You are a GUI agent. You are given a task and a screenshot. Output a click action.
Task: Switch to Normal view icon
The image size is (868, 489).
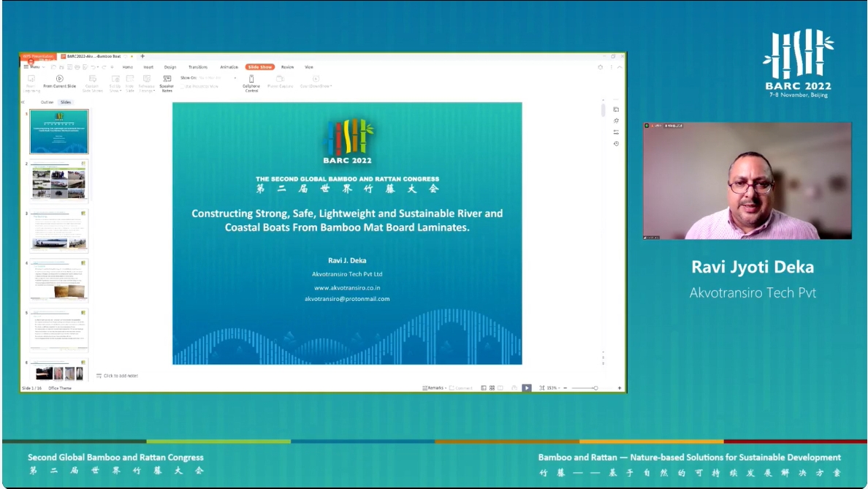pyautogui.click(x=483, y=388)
